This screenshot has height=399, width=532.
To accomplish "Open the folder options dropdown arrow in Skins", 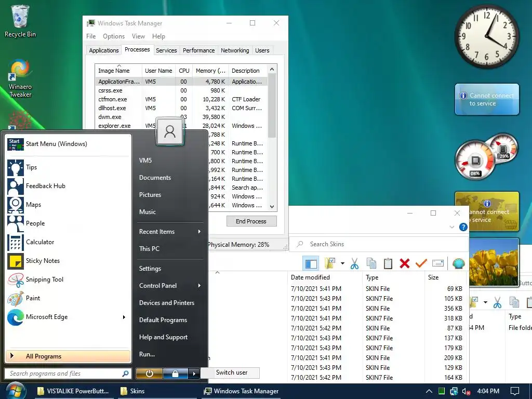I will 343,263.
